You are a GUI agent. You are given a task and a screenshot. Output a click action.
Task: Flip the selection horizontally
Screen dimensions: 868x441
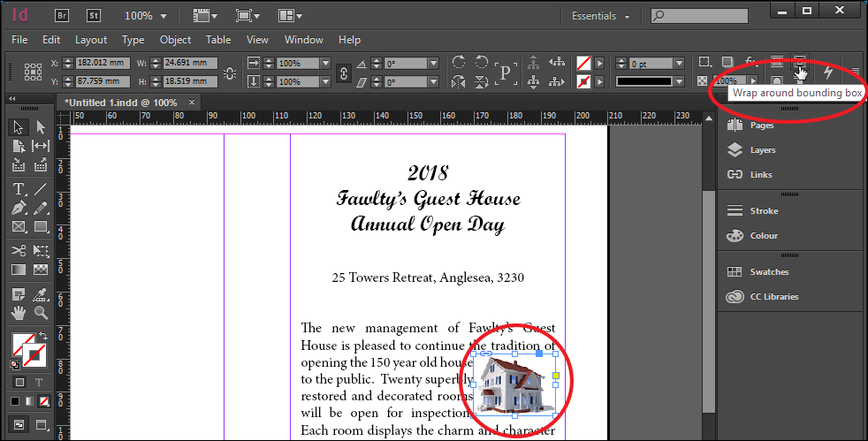(459, 82)
